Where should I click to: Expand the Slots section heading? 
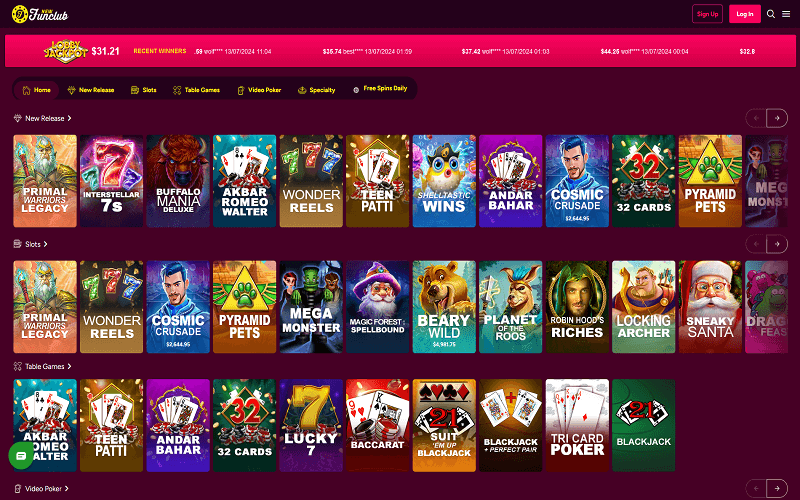point(31,244)
